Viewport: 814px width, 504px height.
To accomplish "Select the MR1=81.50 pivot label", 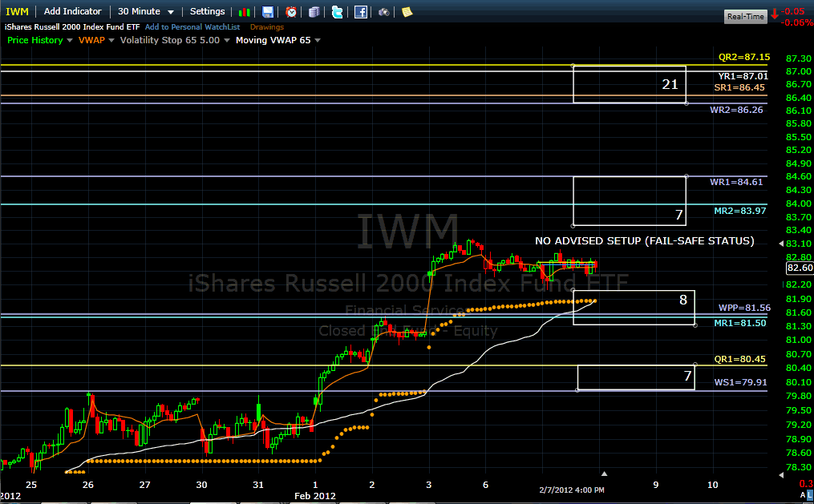I will (x=739, y=323).
